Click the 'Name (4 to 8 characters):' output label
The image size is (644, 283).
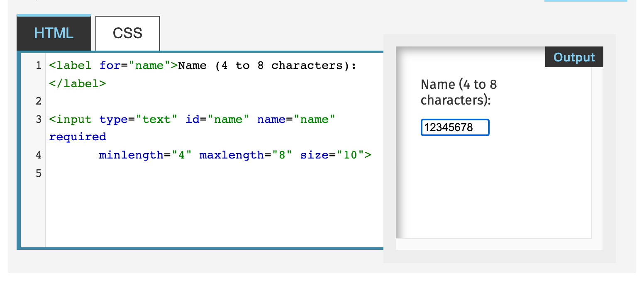coord(459,92)
